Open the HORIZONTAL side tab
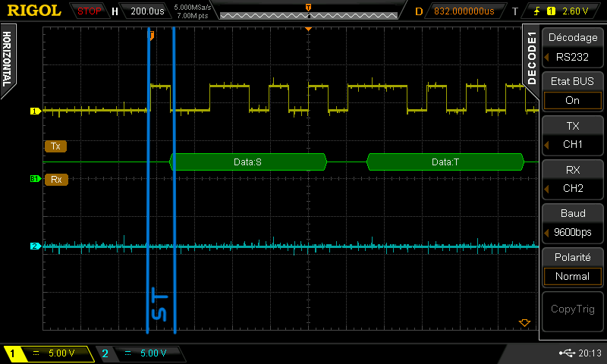This screenshot has height=364, width=607. point(7,59)
